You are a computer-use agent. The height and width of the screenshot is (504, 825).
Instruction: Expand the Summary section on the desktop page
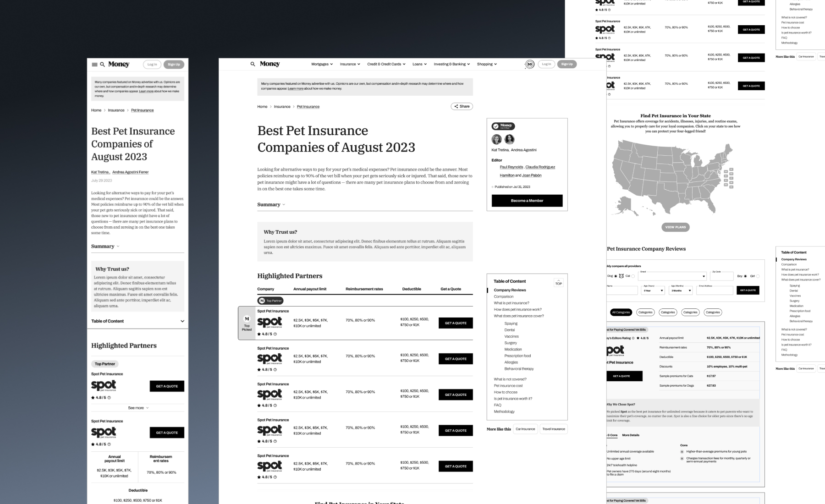click(271, 205)
